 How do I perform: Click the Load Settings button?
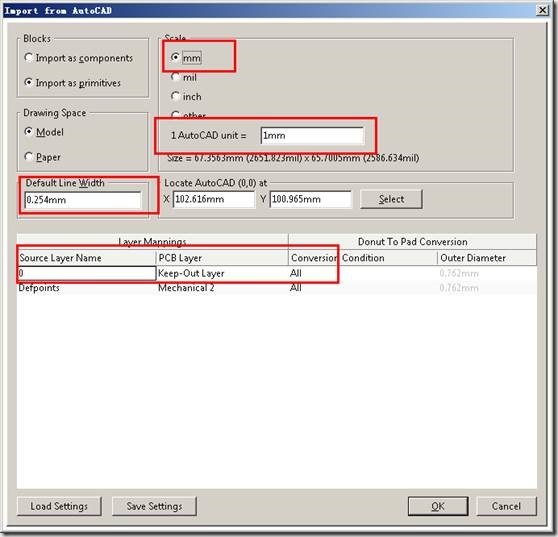pos(59,506)
